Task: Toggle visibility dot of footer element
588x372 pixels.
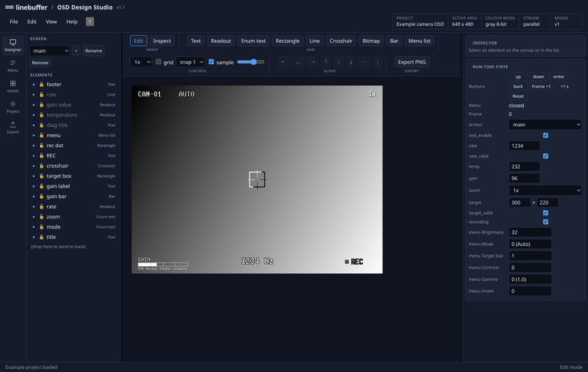Action: pos(34,85)
